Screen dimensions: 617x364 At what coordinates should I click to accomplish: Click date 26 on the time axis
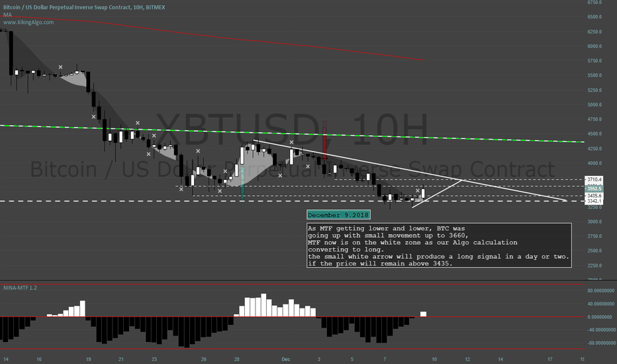pos(203,359)
